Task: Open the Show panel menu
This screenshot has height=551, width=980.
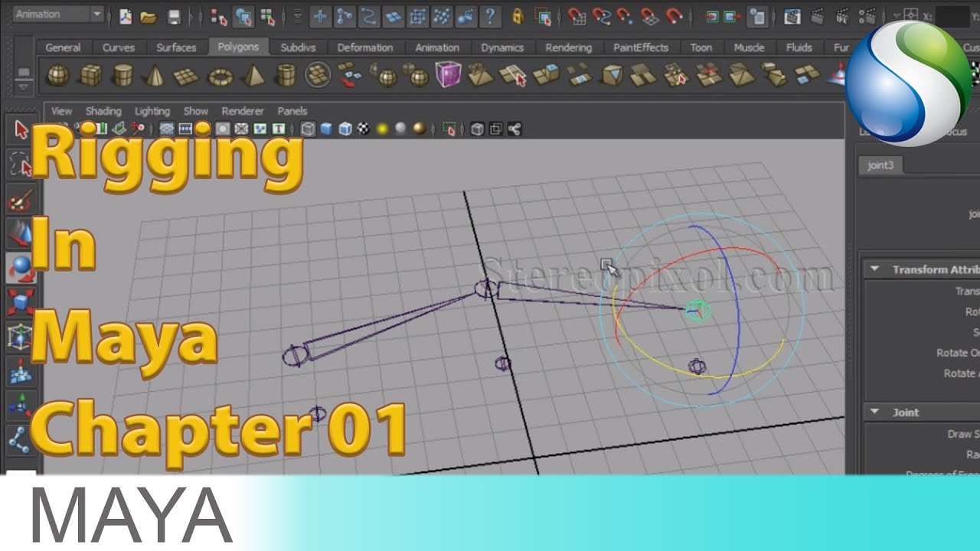Action: click(196, 111)
